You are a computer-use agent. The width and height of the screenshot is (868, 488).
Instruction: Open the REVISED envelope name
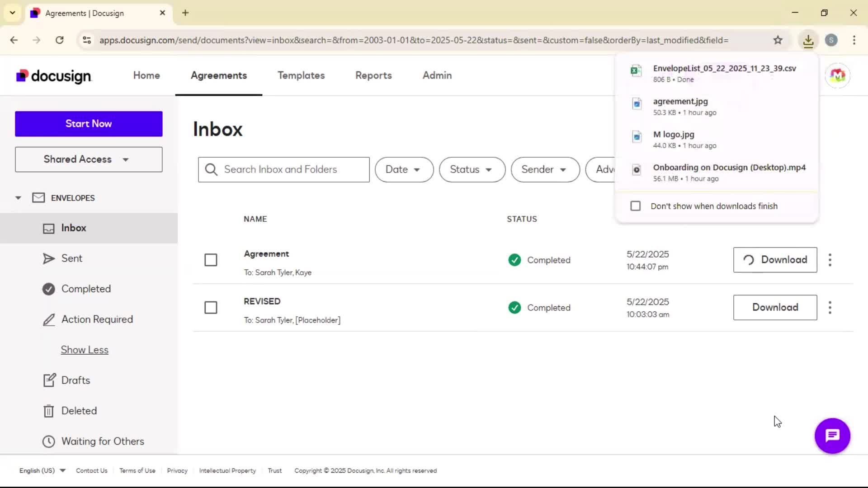click(x=262, y=301)
